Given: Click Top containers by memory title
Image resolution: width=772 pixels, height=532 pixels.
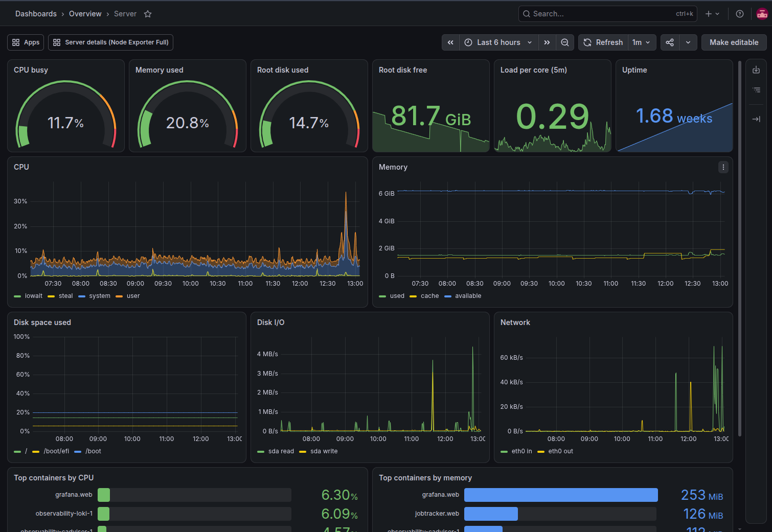Looking at the screenshot, I should (x=425, y=478).
